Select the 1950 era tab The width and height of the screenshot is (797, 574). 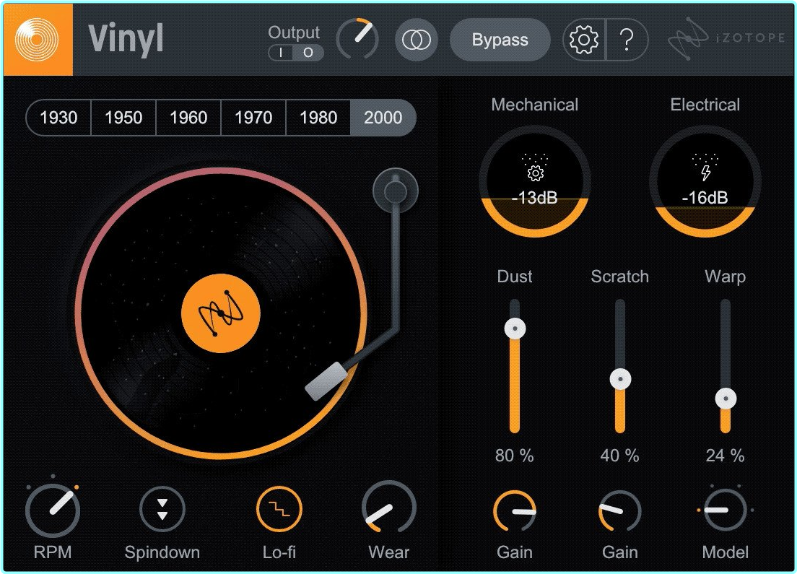point(124,118)
